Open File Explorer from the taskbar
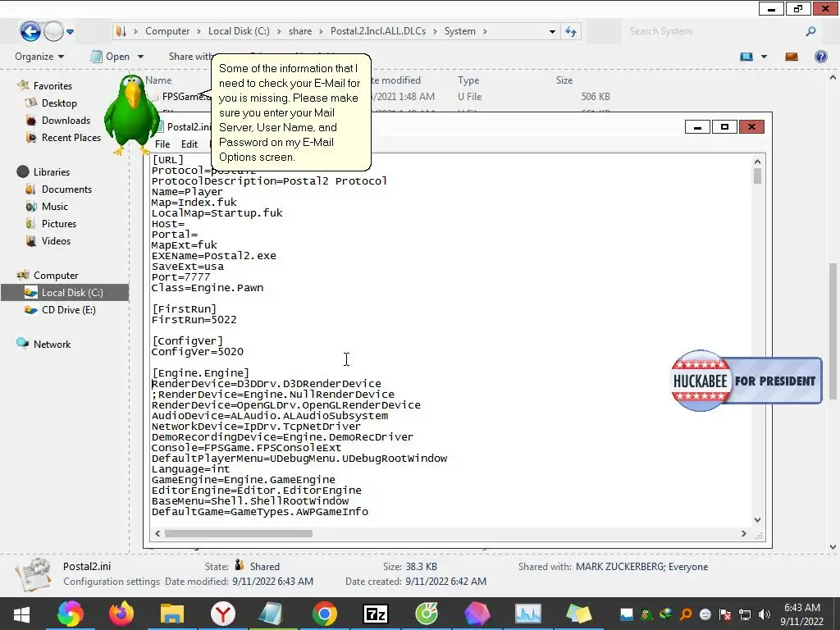 [x=172, y=614]
